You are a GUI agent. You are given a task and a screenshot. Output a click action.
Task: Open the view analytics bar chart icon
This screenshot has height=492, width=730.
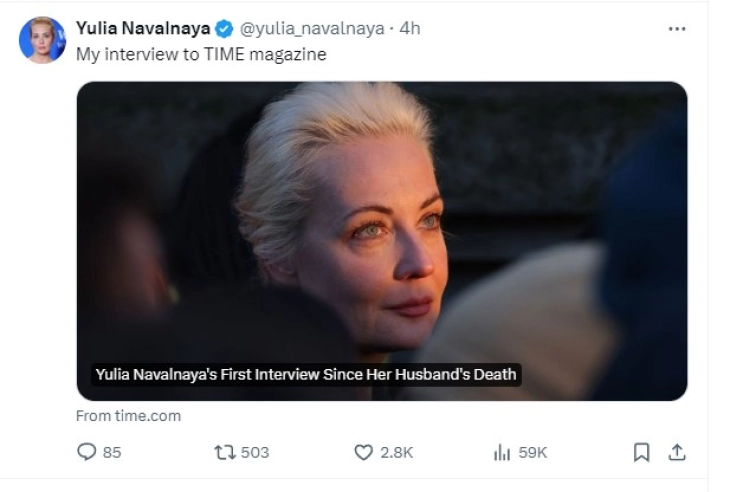(x=502, y=453)
